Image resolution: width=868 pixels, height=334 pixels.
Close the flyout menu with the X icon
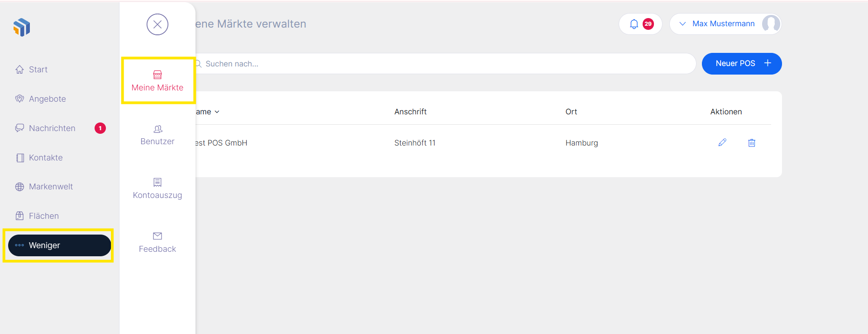click(x=157, y=24)
